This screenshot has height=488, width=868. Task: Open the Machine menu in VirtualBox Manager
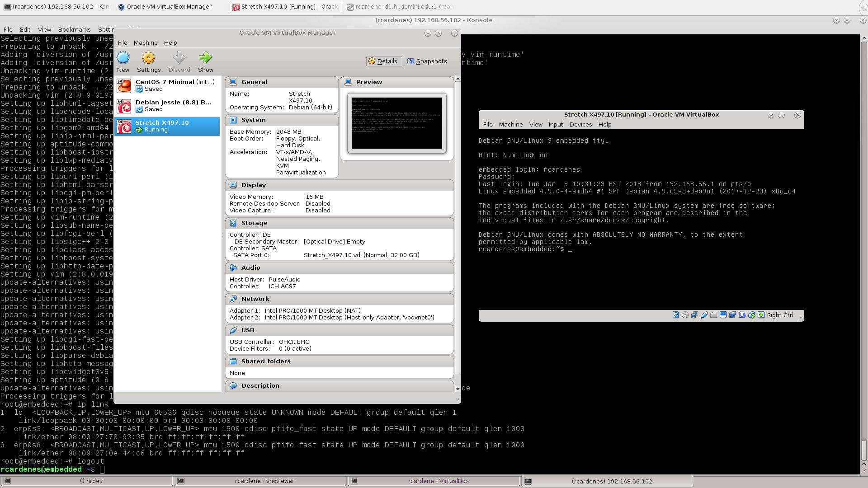pos(146,42)
